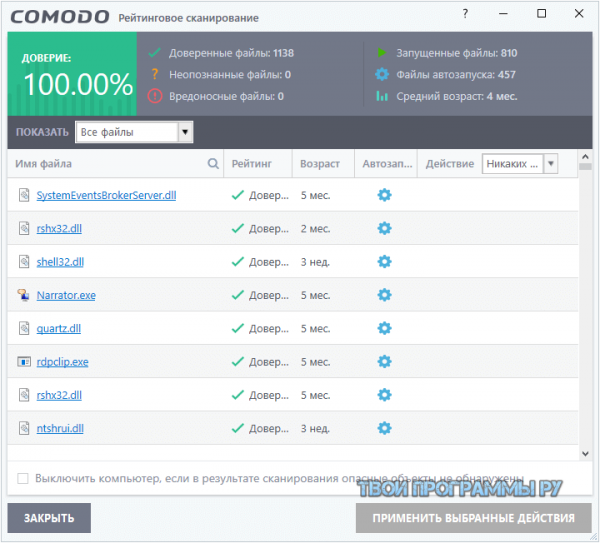Click the 'Действие' column header
Screen dimensions: 600x543
pyautogui.click(x=450, y=164)
